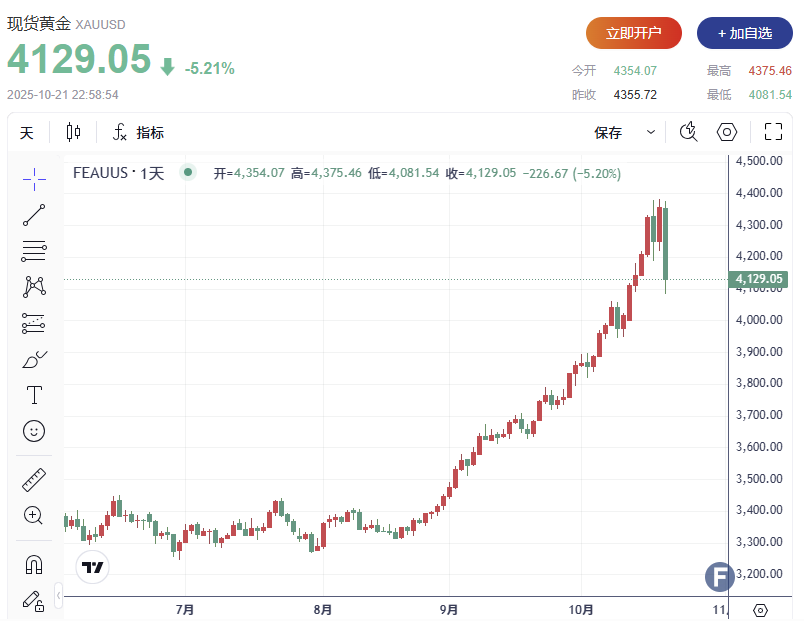Select the text annotation tool

pos(34,395)
